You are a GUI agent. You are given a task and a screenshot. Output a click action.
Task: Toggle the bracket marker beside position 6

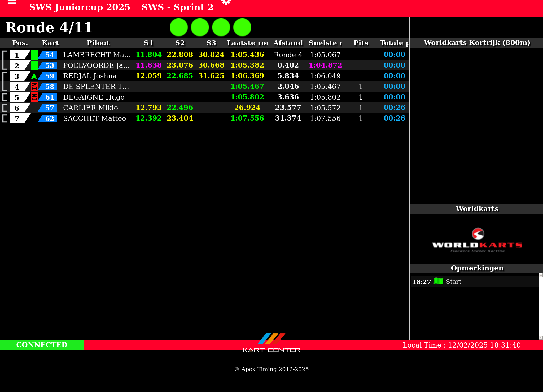tap(5, 108)
